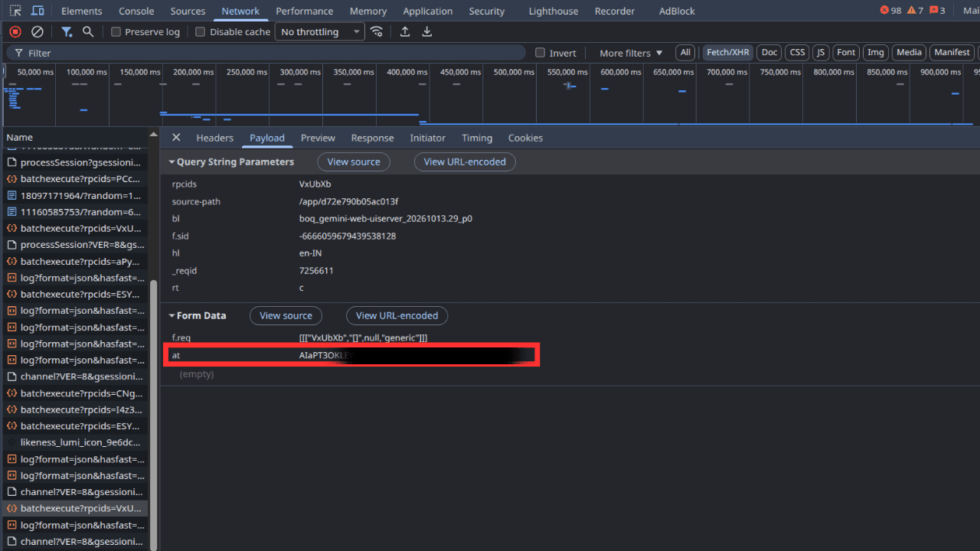
Task: Clear the network log
Action: 37,31
